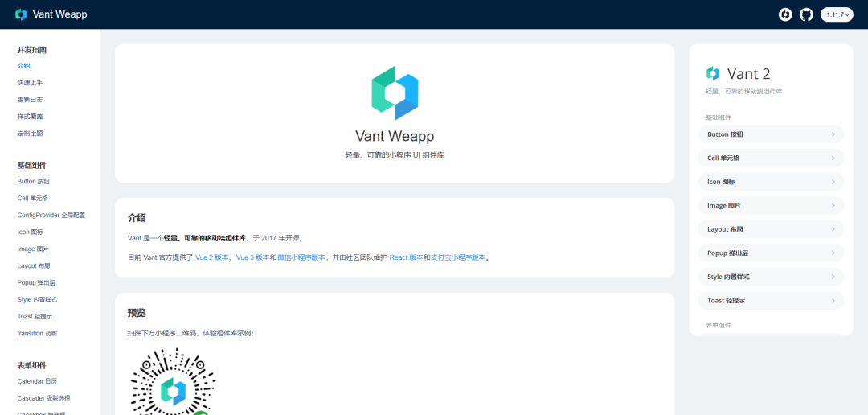Open Icon 图标 row in simulator

(x=771, y=182)
